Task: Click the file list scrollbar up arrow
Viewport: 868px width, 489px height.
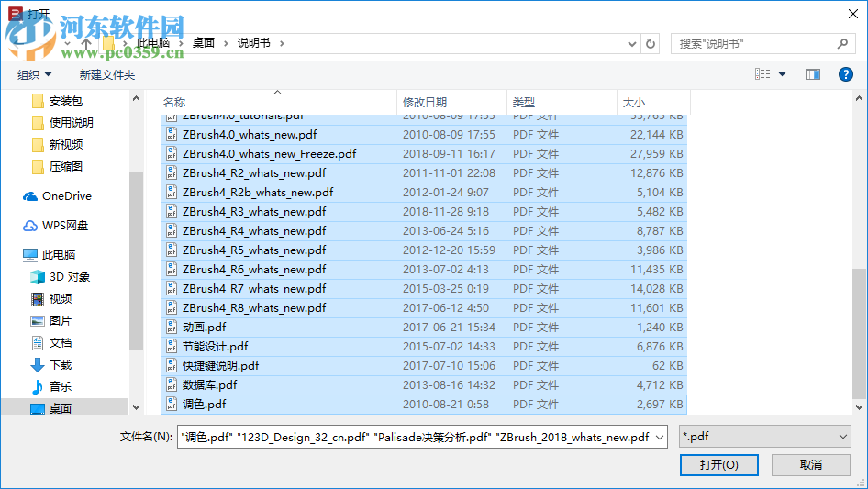Action: (859, 98)
